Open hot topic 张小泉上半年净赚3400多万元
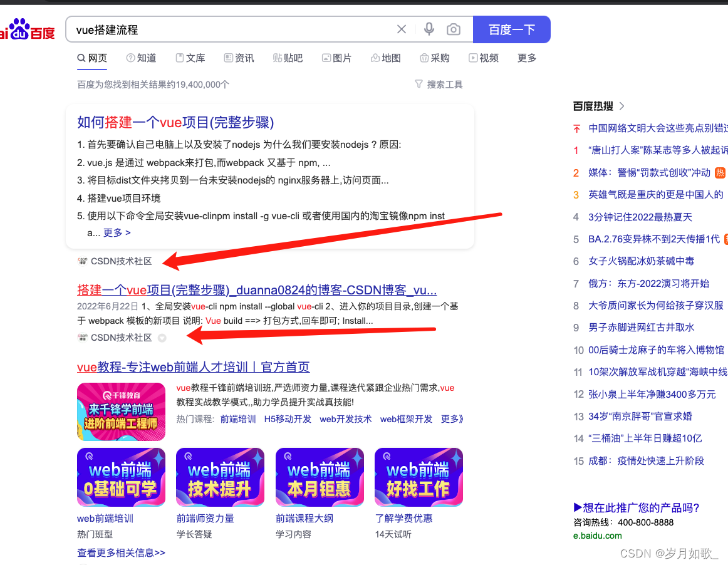 point(652,395)
